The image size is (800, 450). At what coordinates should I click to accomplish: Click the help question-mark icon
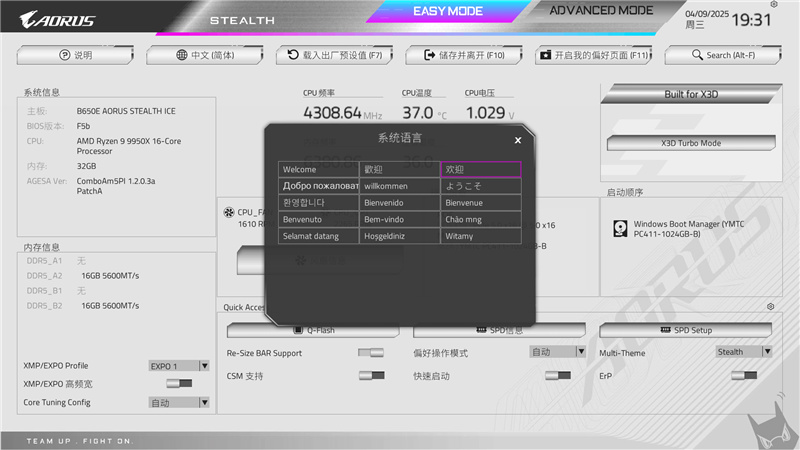(64, 55)
